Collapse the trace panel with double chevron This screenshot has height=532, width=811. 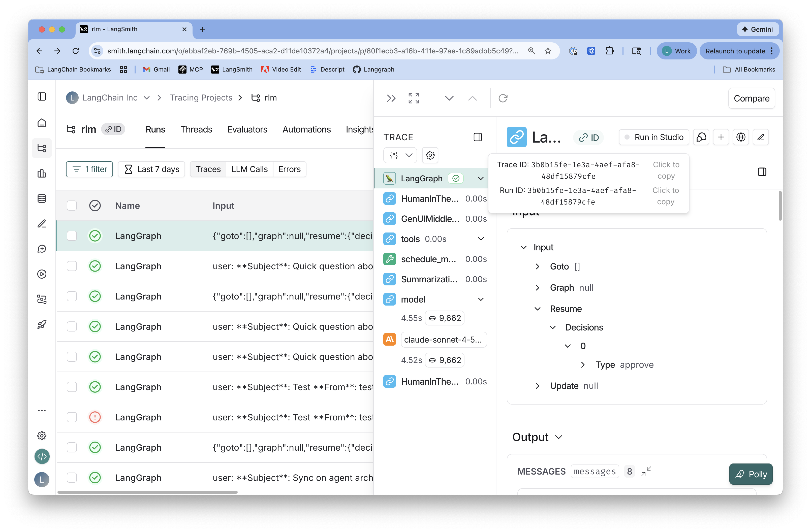pyautogui.click(x=391, y=98)
